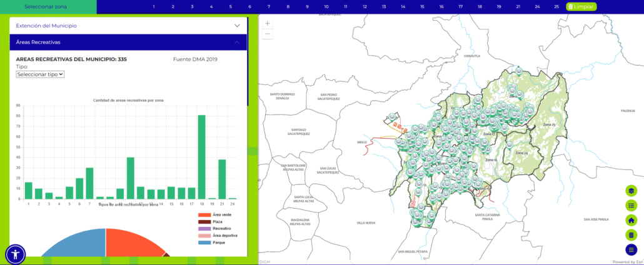The height and width of the screenshot is (265, 644).
Task: Expand the Extención del Municipio section
Action: 128,26
